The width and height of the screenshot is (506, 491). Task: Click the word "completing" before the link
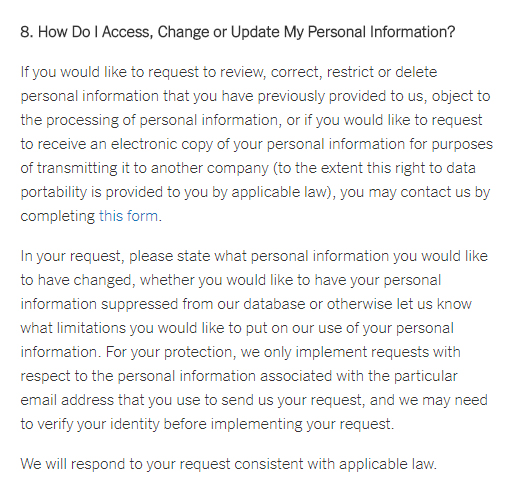point(58,216)
